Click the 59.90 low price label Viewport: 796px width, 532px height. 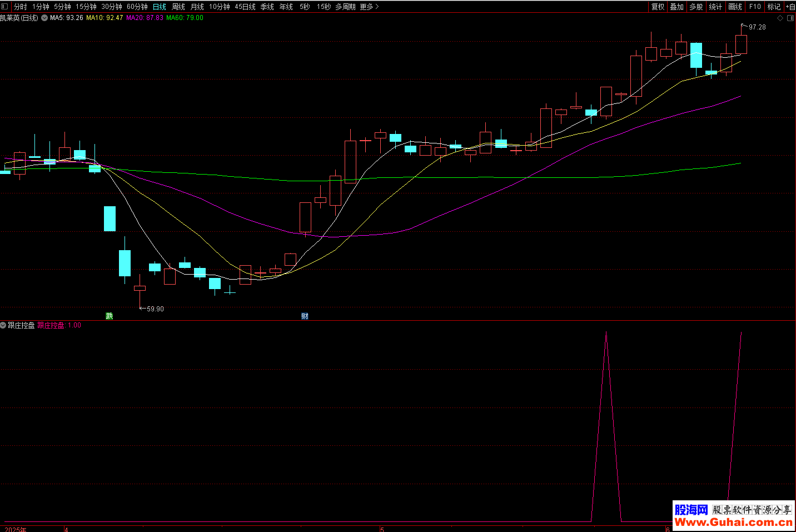click(155, 309)
